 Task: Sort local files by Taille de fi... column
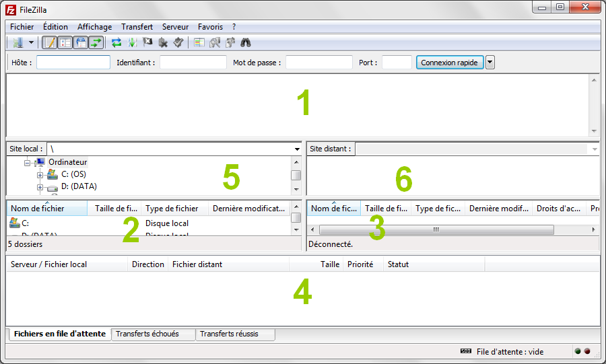114,209
